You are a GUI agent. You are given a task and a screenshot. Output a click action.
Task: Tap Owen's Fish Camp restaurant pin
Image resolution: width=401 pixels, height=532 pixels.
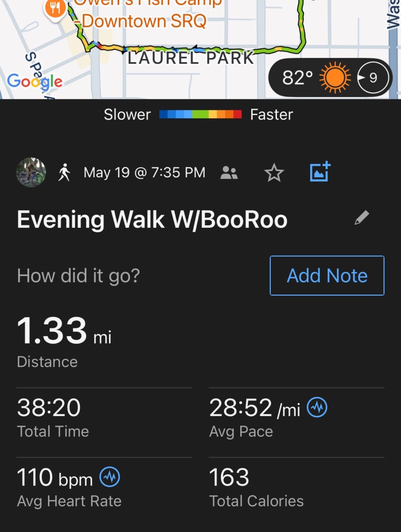tap(55, 7)
